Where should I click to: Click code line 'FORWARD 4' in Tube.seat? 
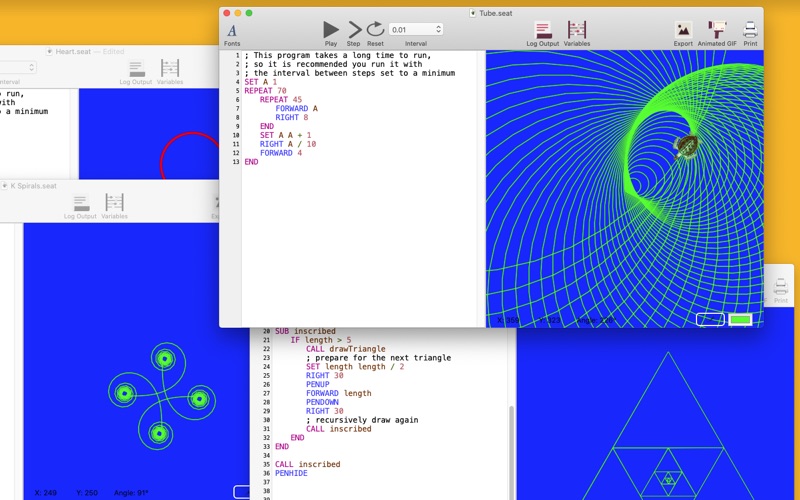click(281, 153)
